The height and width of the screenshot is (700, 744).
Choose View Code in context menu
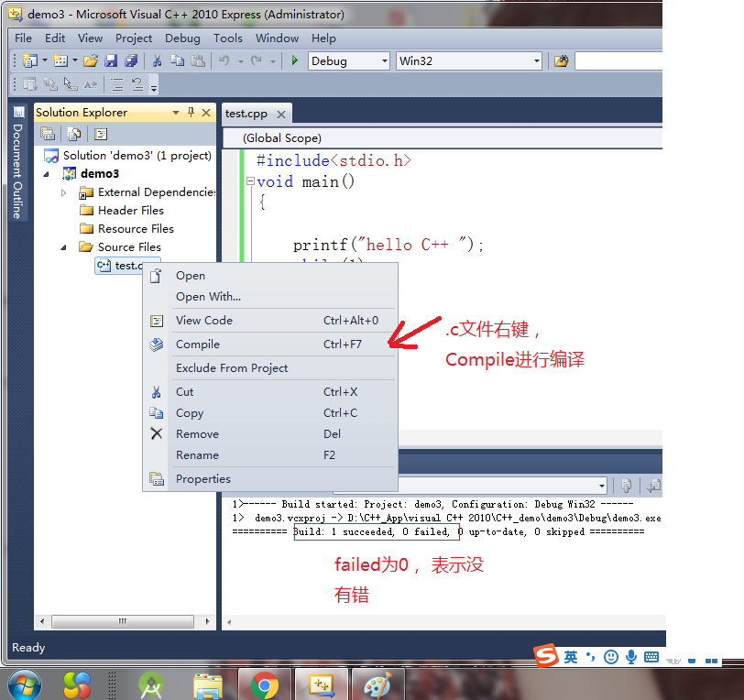click(270, 321)
